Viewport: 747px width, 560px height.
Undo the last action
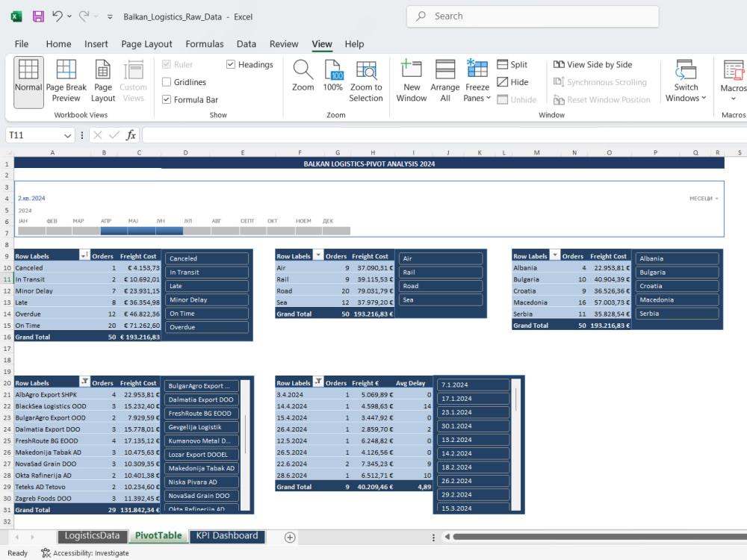click(58, 16)
